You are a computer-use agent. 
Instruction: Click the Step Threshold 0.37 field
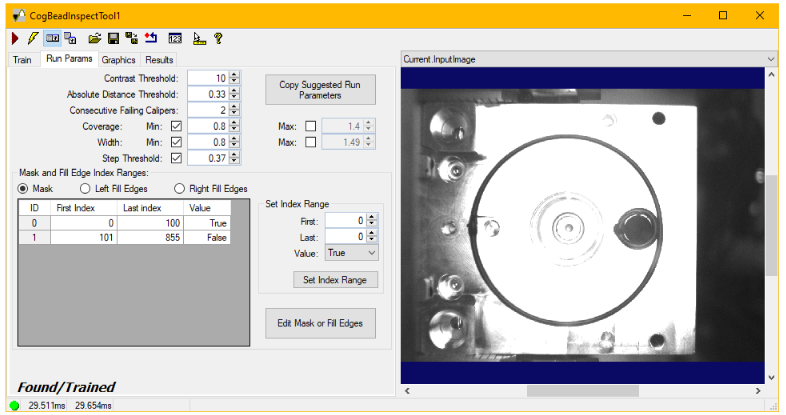click(208, 158)
